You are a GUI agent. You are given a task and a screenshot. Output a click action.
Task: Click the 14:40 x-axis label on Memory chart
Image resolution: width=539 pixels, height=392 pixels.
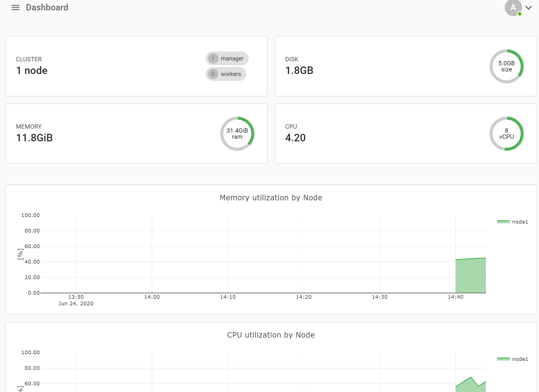click(x=456, y=297)
